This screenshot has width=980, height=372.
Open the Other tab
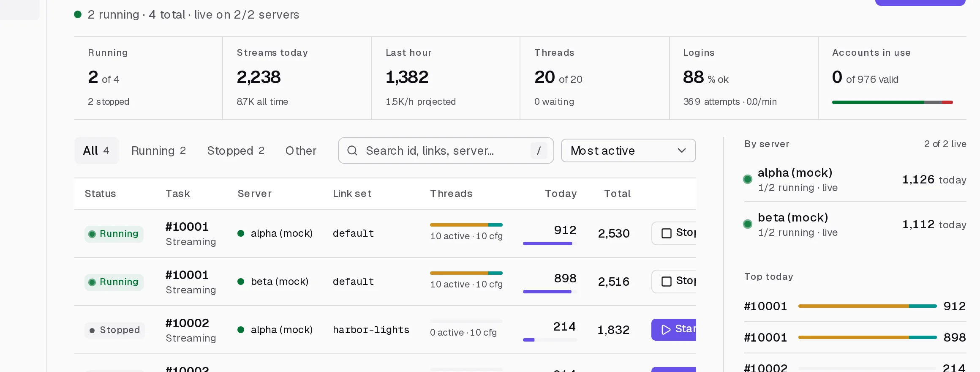301,150
